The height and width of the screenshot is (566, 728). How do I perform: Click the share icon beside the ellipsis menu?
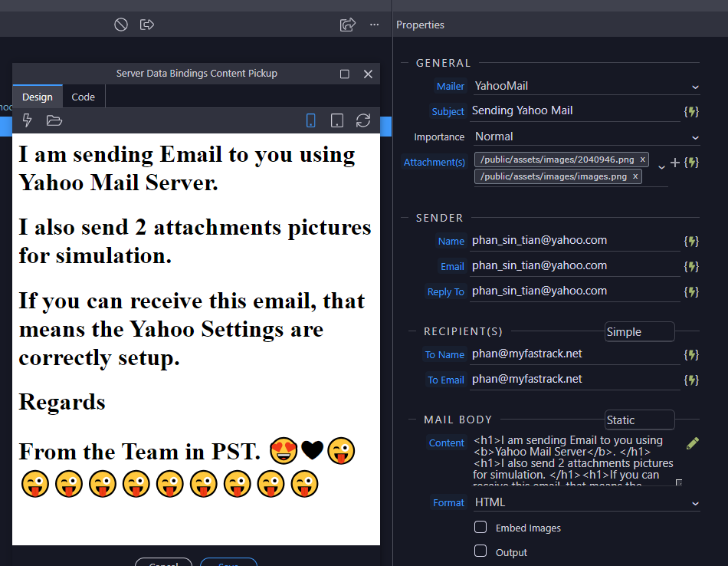tap(347, 25)
